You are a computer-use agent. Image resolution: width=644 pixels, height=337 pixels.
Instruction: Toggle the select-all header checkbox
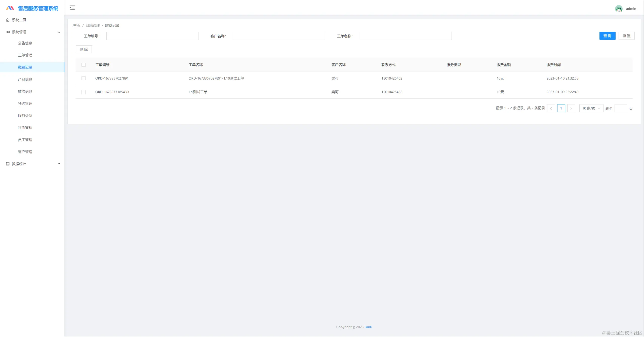(x=84, y=65)
